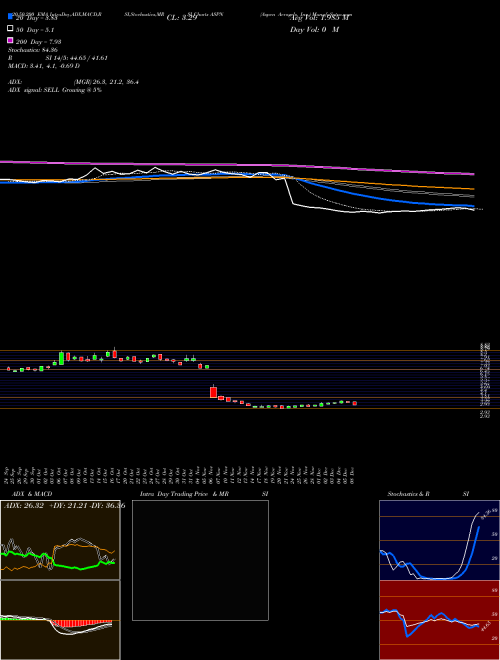Open the blue Stochastics chart panel
500x660 pixels.
(439, 540)
